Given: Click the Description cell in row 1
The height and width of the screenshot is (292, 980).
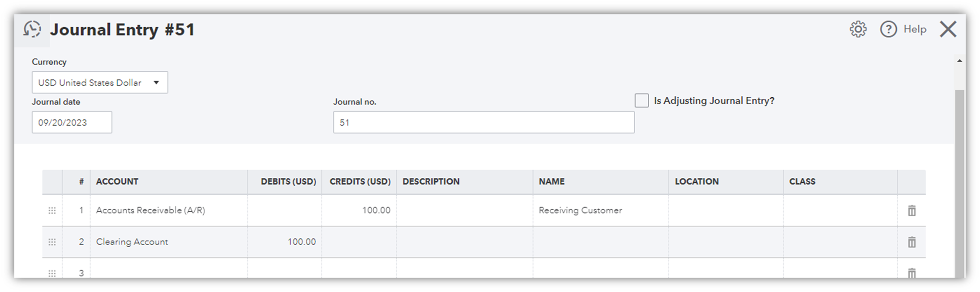Looking at the screenshot, I should click(464, 210).
